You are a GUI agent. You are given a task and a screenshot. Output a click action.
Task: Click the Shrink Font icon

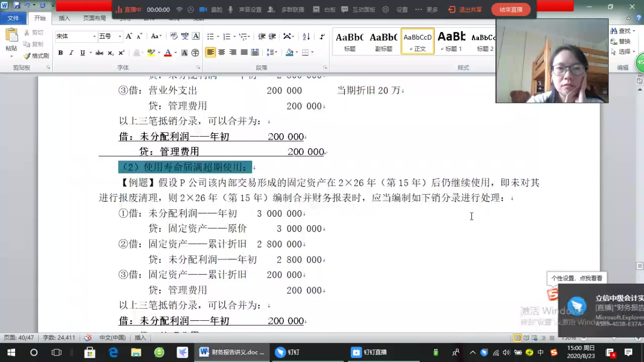(139, 36)
